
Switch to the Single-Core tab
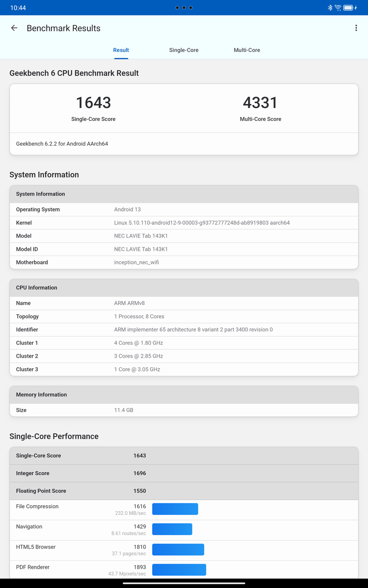point(184,50)
